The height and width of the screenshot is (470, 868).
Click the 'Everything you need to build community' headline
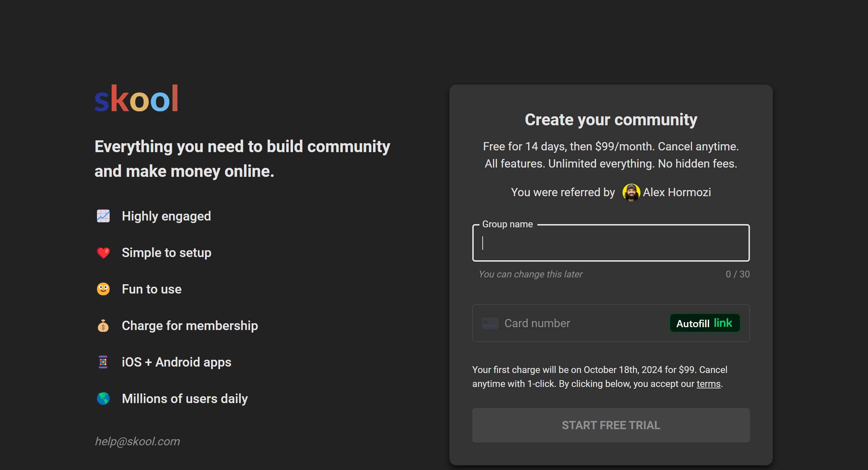pyautogui.click(x=242, y=159)
